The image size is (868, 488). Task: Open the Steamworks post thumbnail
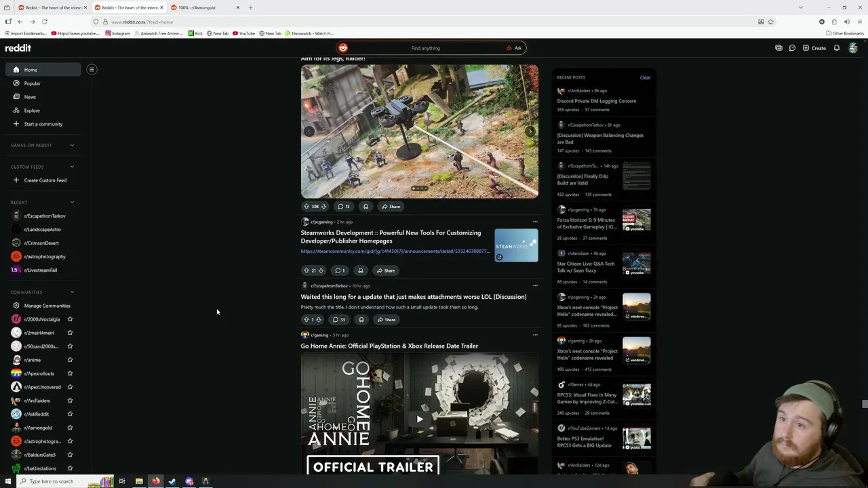tap(516, 245)
